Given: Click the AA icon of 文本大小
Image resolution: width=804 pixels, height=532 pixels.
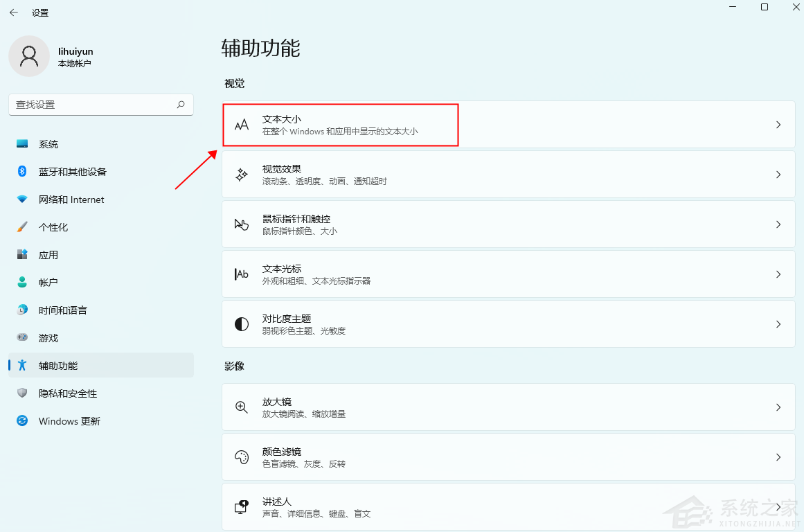Looking at the screenshot, I should coord(242,125).
